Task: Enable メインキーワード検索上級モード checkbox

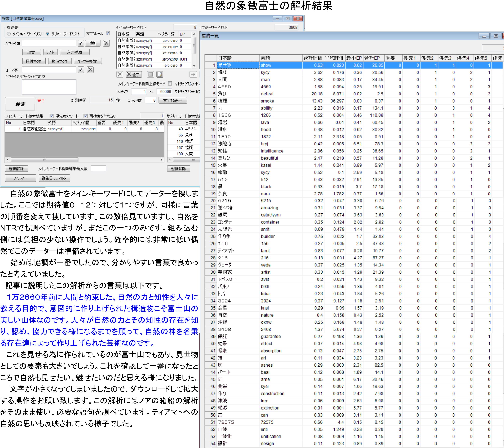Action: 170,83
